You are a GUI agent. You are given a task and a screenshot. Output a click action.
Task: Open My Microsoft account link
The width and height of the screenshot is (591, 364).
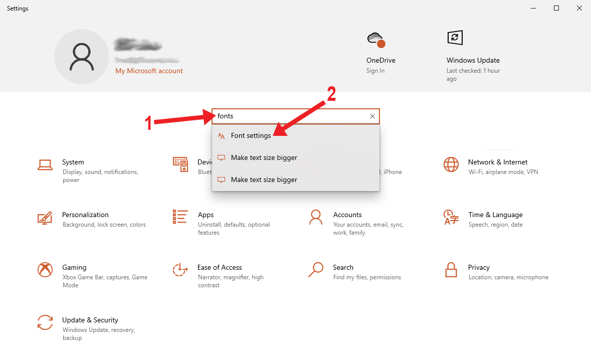click(x=149, y=71)
